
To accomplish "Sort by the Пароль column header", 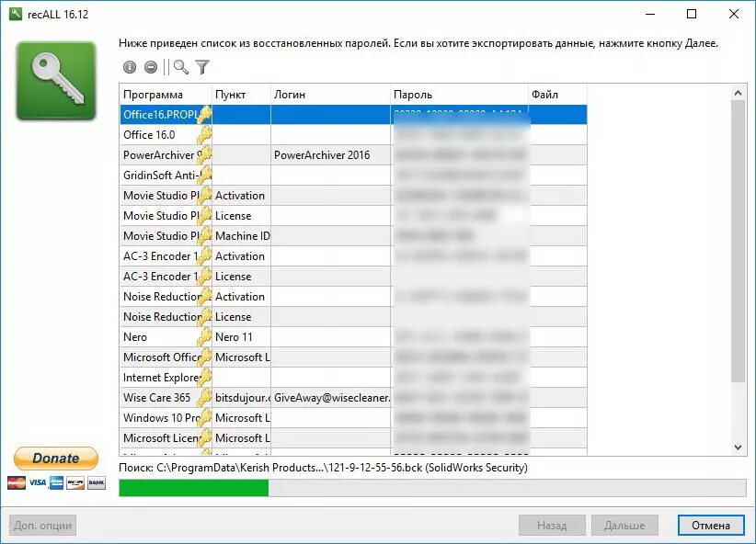I will [460, 95].
